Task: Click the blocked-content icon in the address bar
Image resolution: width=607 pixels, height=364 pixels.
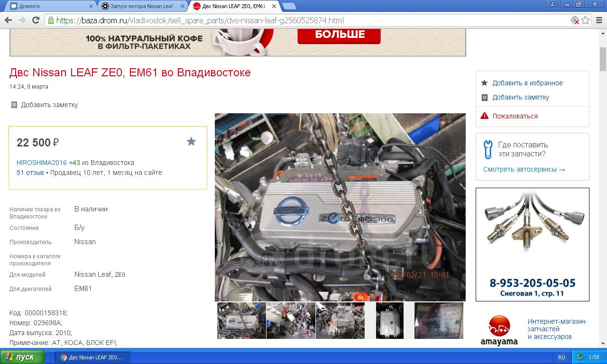Action: pyautogui.click(x=575, y=20)
